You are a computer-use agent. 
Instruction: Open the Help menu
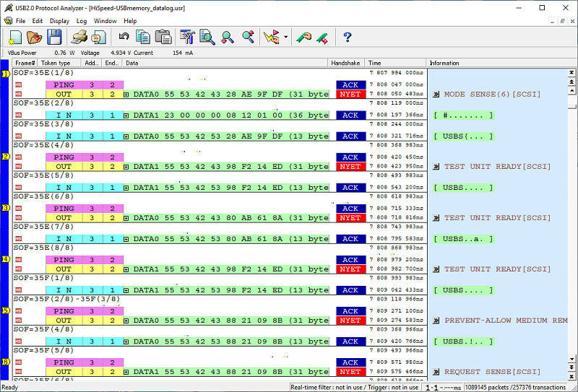point(130,21)
